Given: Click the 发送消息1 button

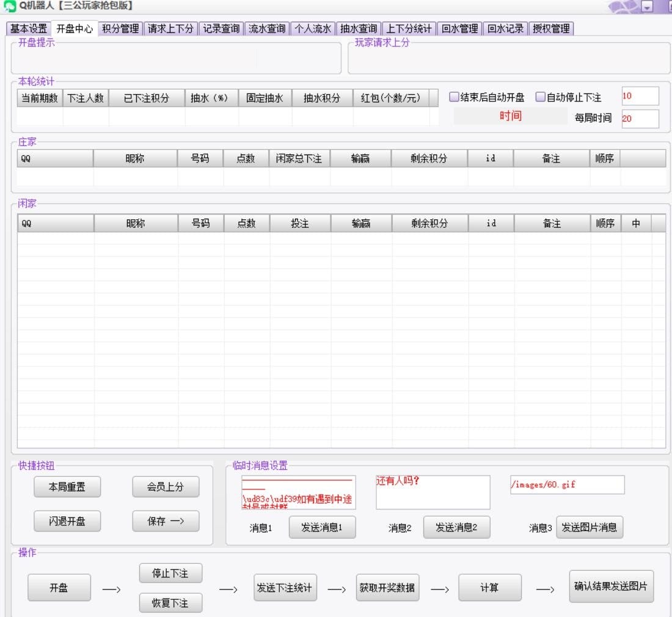Looking at the screenshot, I should 322,527.
